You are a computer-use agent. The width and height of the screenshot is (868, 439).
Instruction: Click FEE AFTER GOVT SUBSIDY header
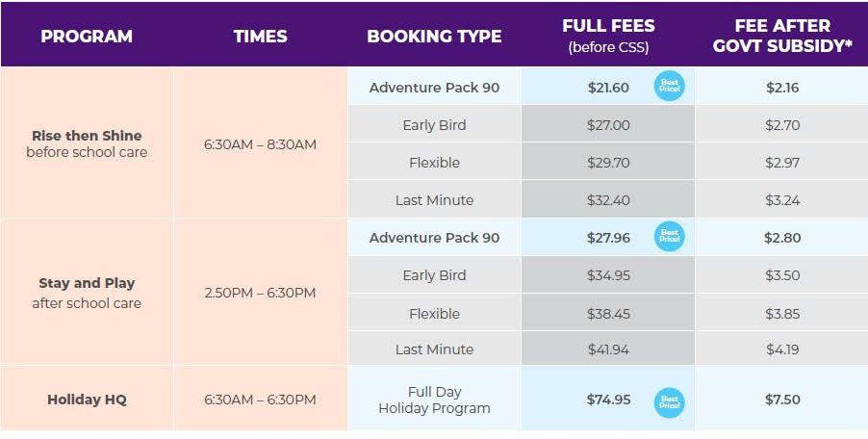(782, 36)
